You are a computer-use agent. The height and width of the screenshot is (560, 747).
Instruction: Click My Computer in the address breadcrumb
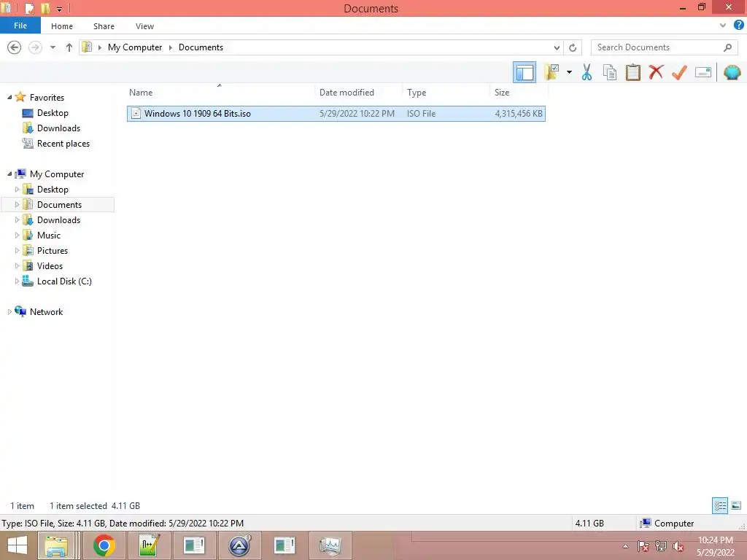point(135,47)
